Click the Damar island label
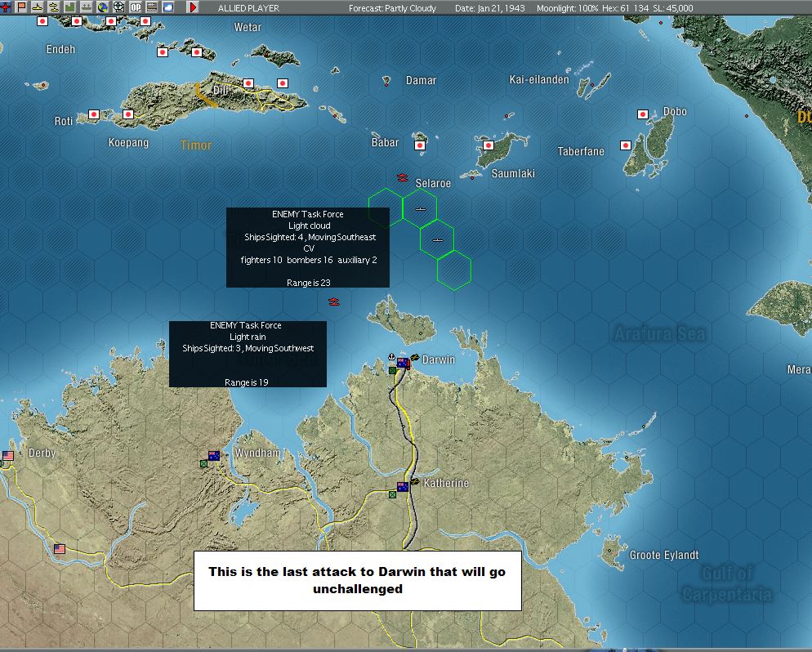This screenshot has height=652, width=812. point(421,80)
